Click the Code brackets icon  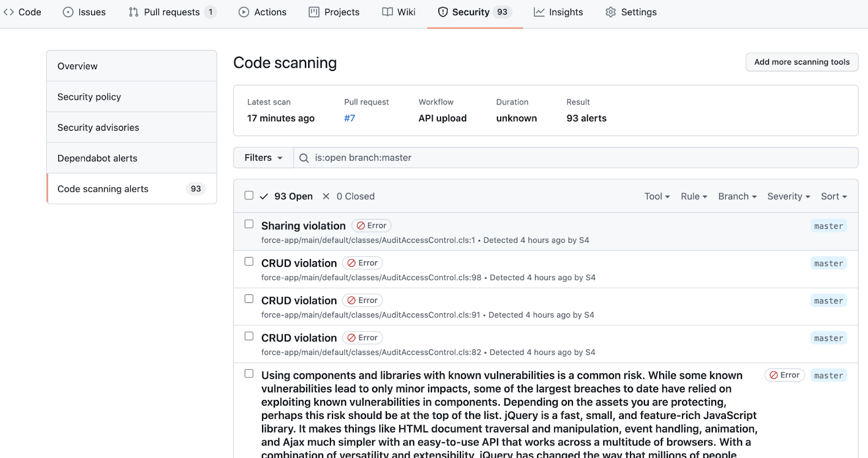[9, 12]
